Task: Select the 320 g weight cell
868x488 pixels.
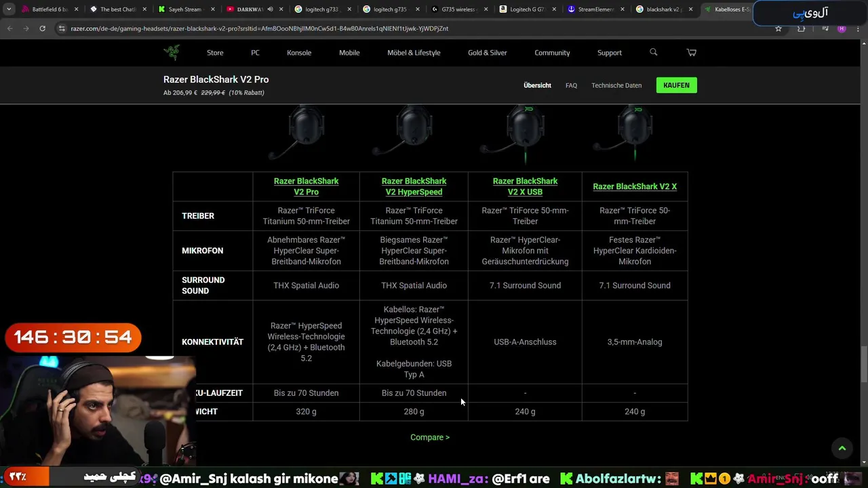Action: tap(306, 411)
